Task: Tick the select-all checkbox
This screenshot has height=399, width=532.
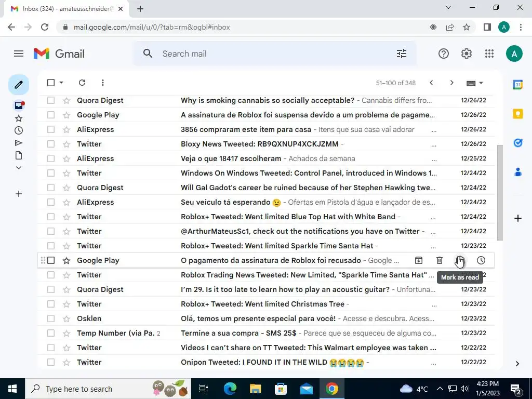Action: pyautogui.click(x=51, y=83)
